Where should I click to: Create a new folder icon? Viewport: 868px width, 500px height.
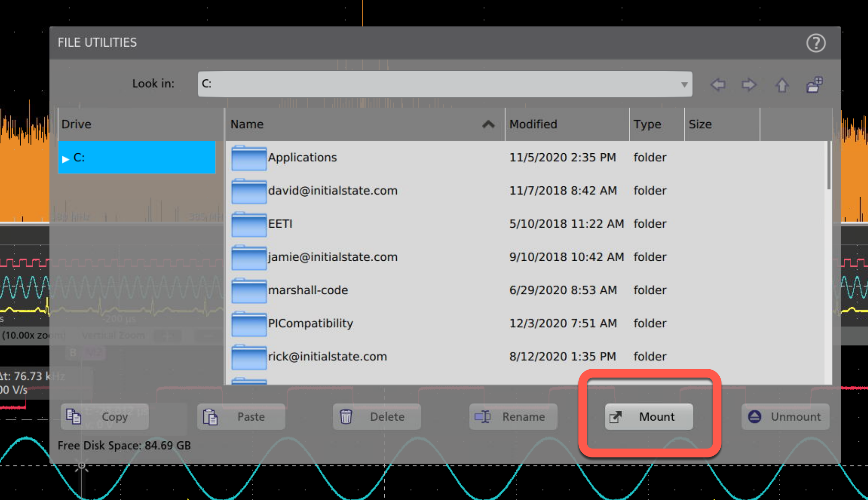(814, 84)
